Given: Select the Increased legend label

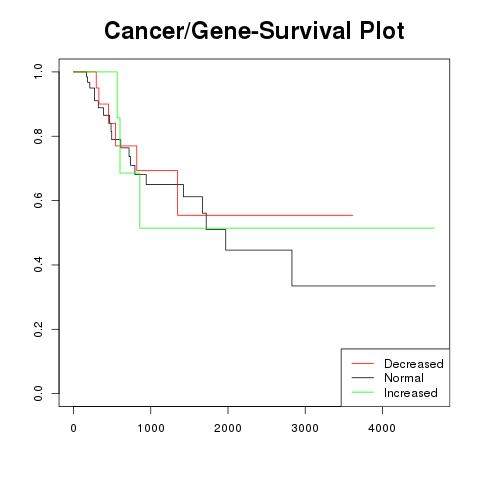Looking at the screenshot, I should tap(411, 393).
